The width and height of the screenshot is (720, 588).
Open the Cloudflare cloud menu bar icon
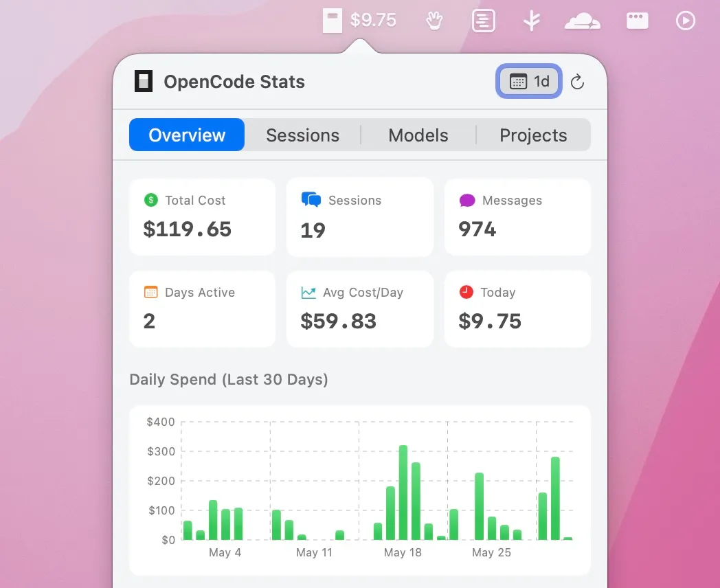click(582, 21)
